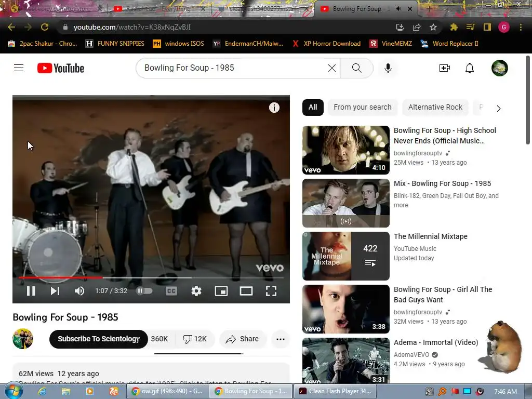The height and width of the screenshot is (399, 532).
Task: Open a new Chrome tab
Action: tap(429, 9)
